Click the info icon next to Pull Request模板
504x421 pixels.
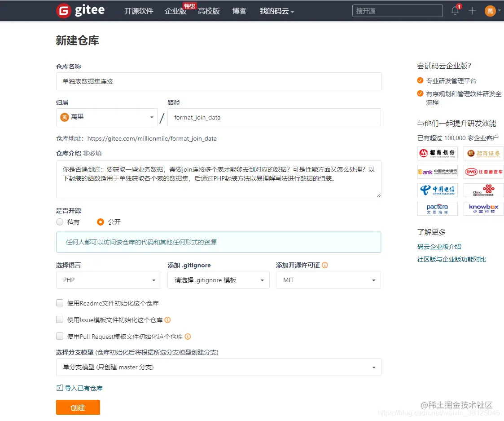(188, 336)
